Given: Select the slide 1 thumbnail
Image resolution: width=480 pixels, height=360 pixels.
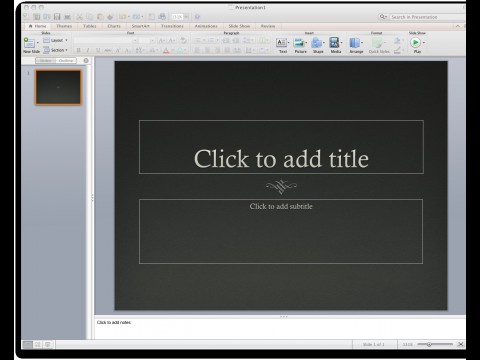Looking at the screenshot, I should pyautogui.click(x=58, y=87).
